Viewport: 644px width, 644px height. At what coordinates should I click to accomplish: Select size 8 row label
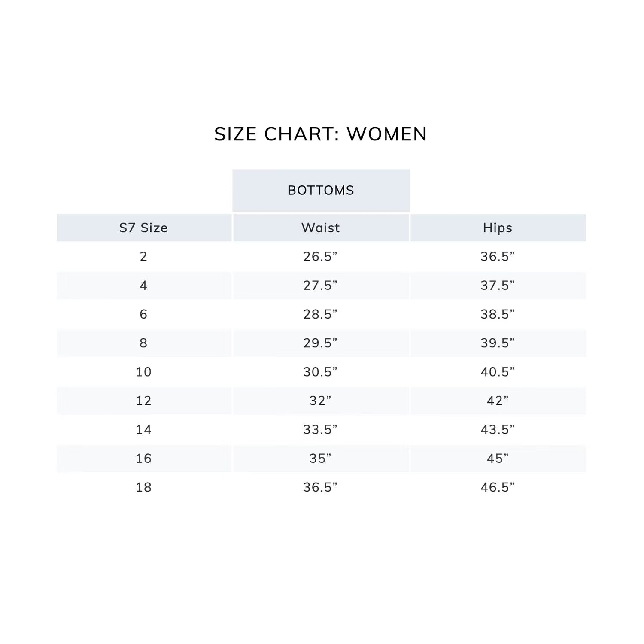[143, 343]
